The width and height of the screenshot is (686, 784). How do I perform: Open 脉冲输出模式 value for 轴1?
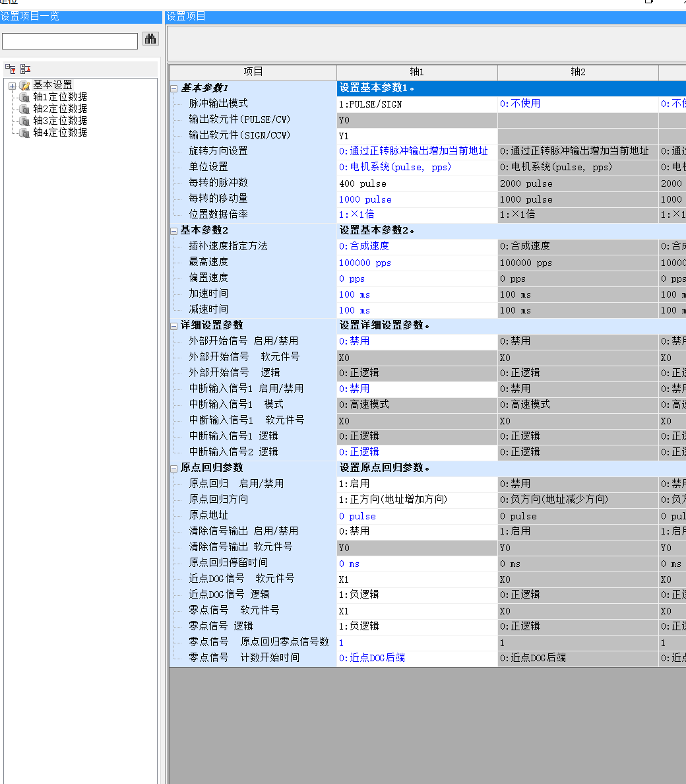pyautogui.click(x=417, y=104)
